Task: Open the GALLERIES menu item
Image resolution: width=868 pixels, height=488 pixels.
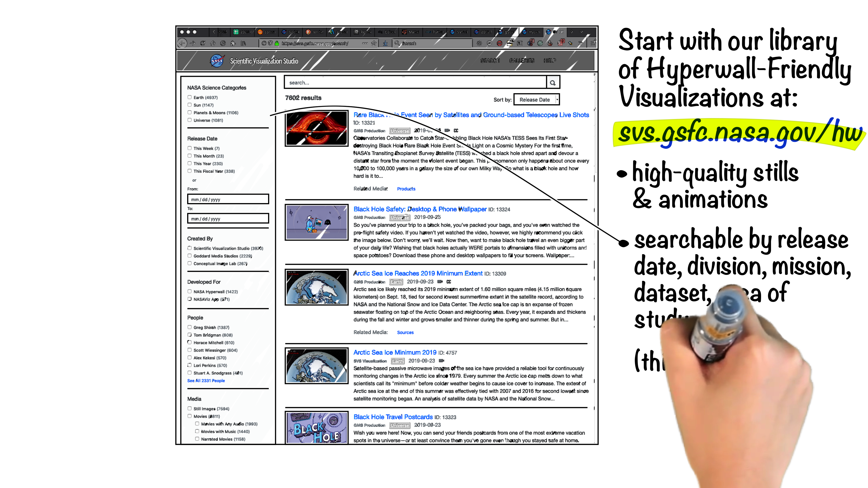Action: 522,61
